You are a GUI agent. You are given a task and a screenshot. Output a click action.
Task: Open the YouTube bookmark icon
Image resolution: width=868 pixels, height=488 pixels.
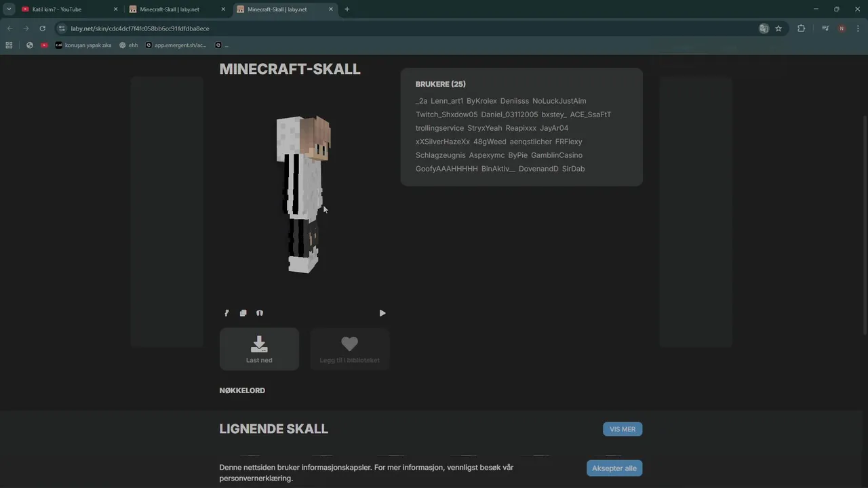(x=44, y=45)
